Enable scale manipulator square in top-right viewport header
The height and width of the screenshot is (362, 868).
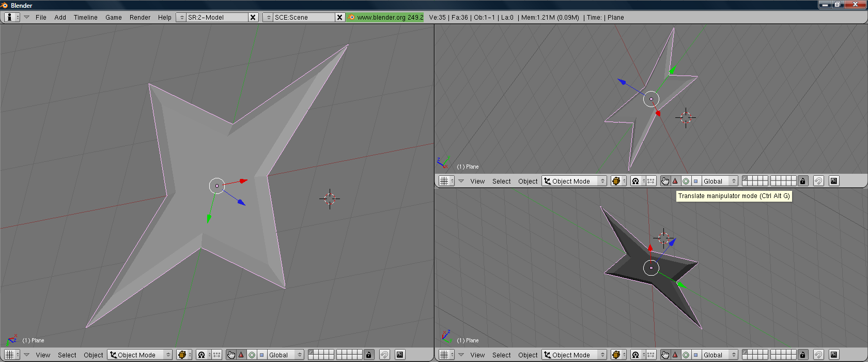pyautogui.click(x=696, y=181)
